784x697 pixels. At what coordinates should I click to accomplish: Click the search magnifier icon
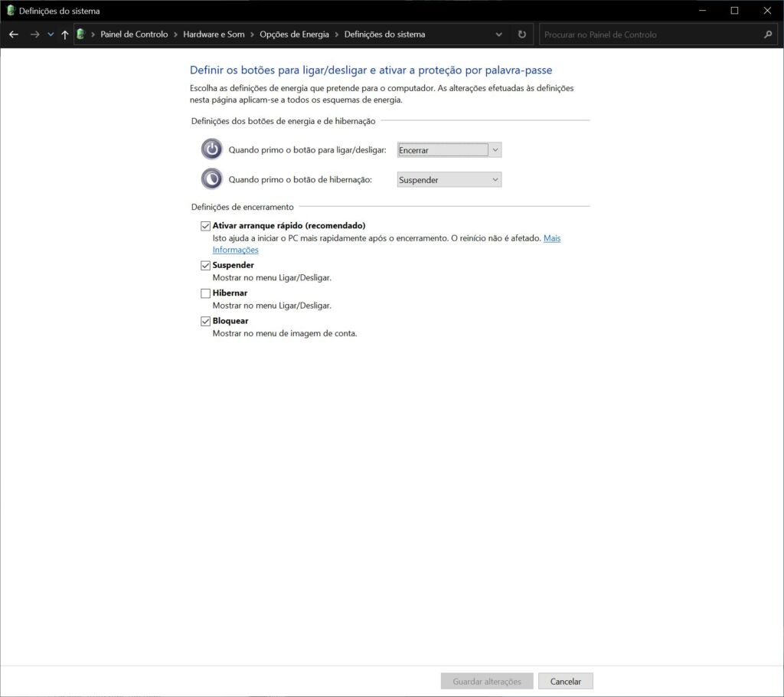click(766, 34)
